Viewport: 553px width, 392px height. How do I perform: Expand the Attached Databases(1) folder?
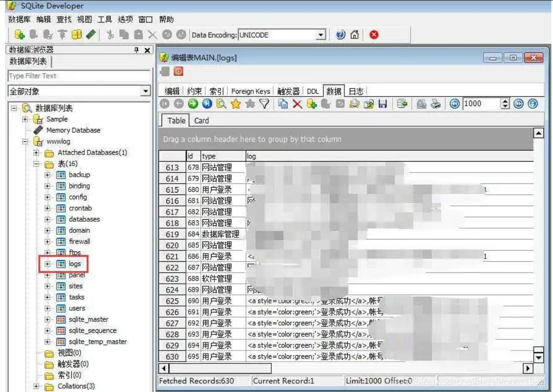[36, 153]
